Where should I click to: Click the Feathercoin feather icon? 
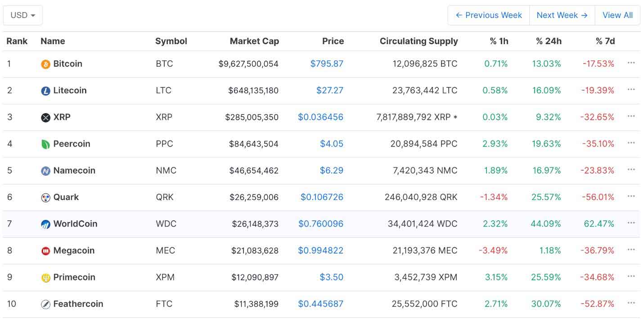45,304
